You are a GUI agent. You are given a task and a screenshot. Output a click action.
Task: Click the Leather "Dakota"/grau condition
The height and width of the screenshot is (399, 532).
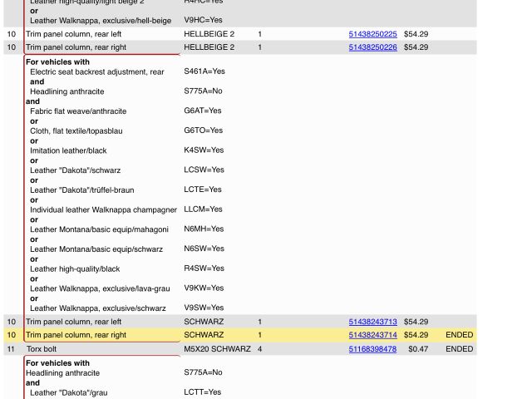[x=69, y=392]
